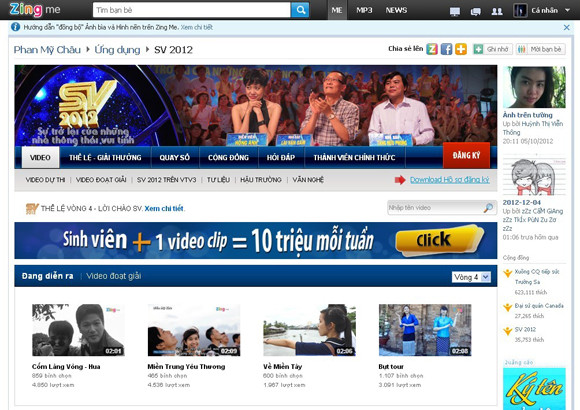Dismiss the notification bar with X
This screenshot has width=580, height=410.
coord(566,27)
